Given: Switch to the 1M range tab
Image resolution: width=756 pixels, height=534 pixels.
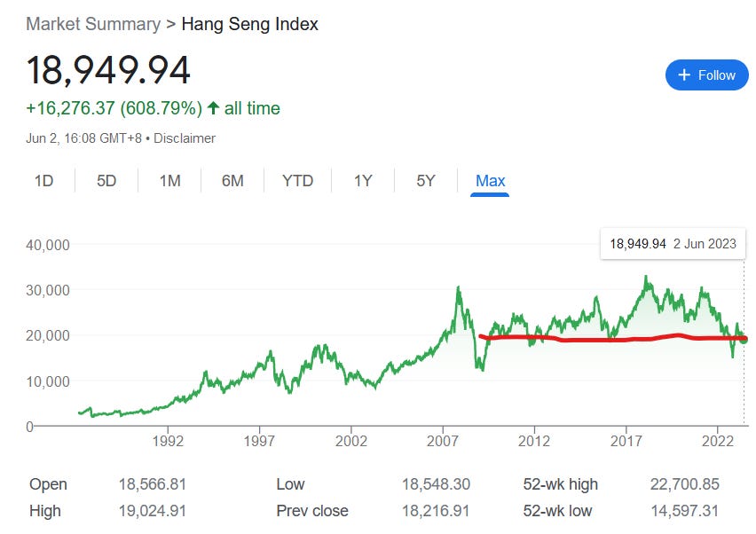Looking at the screenshot, I should [169, 181].
